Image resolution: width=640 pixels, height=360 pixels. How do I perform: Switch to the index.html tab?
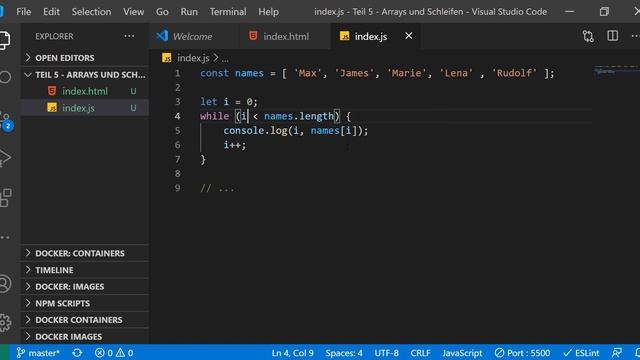(286, 36)
